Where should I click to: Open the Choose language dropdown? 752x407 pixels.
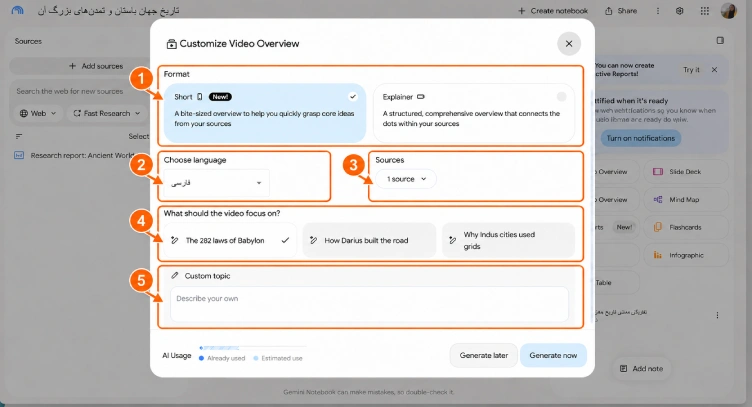(x=216, y=183)
